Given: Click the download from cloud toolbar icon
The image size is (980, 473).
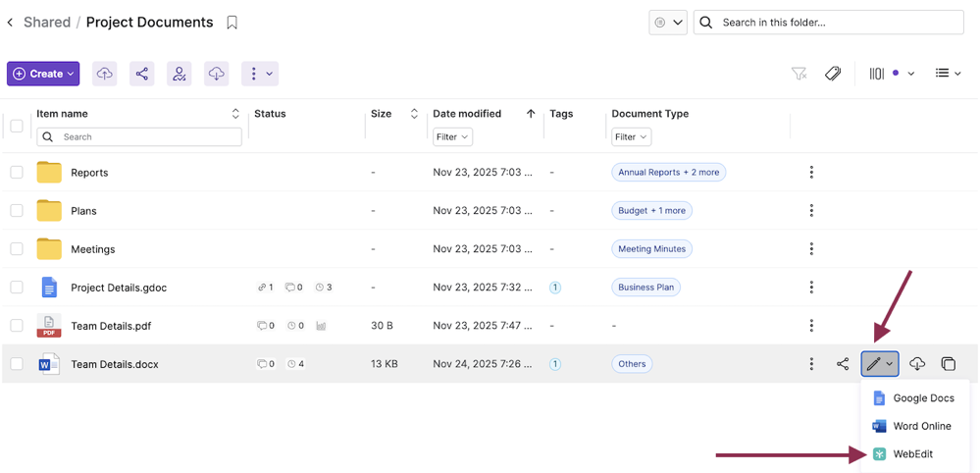Looking at the screenshot, I should tap(216, 74).
